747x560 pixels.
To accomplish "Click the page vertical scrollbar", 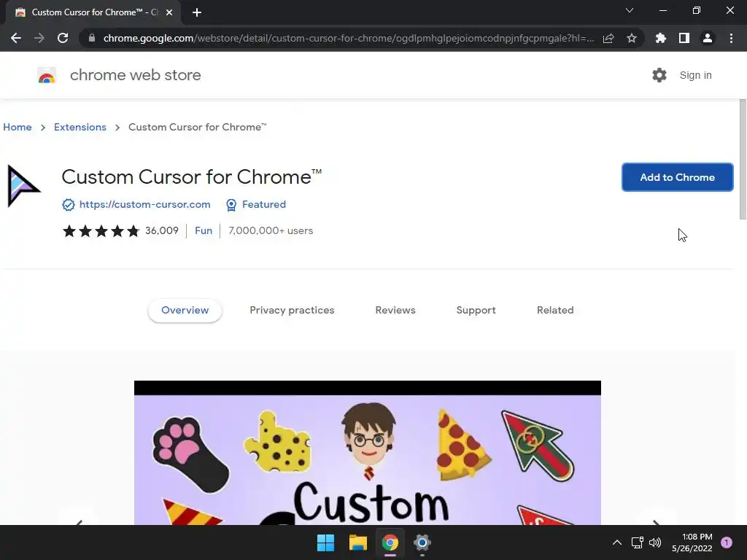I will tap(743, 160).
